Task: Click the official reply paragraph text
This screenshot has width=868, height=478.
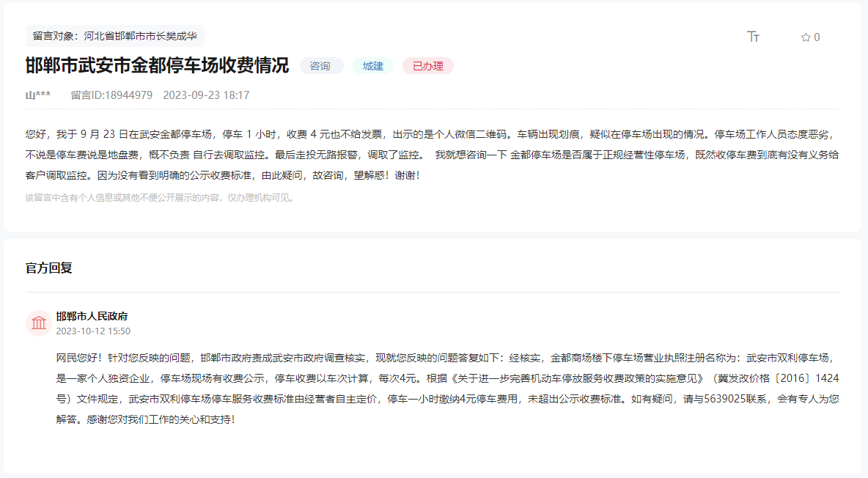Action: tap(447, 389)
